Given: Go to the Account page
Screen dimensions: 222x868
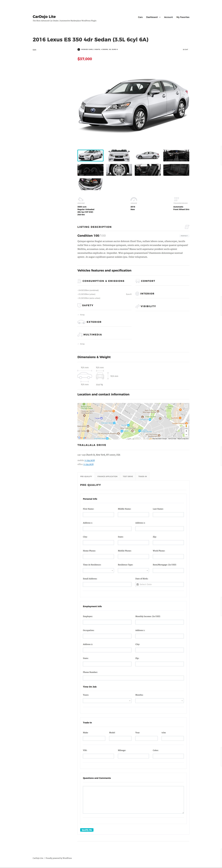Looking at the screenshot, I should coord(168,17).
